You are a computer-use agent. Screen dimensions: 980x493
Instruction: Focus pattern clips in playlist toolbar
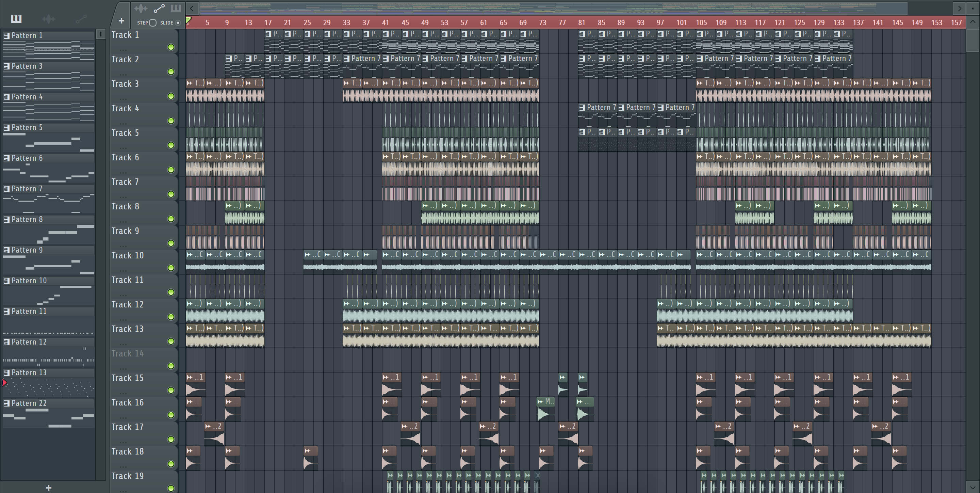(176, 9)
